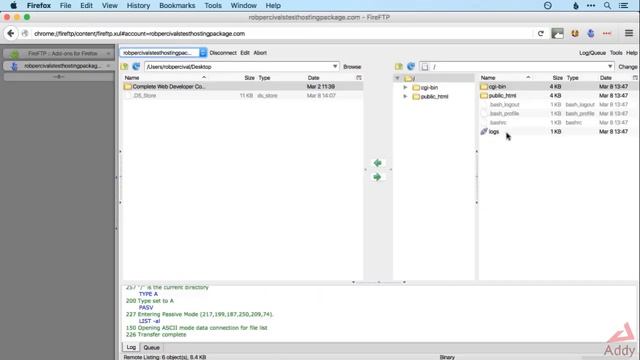This screenshot has height=360, width=640.
Task: Click local column picker icon
Action: 359,78
